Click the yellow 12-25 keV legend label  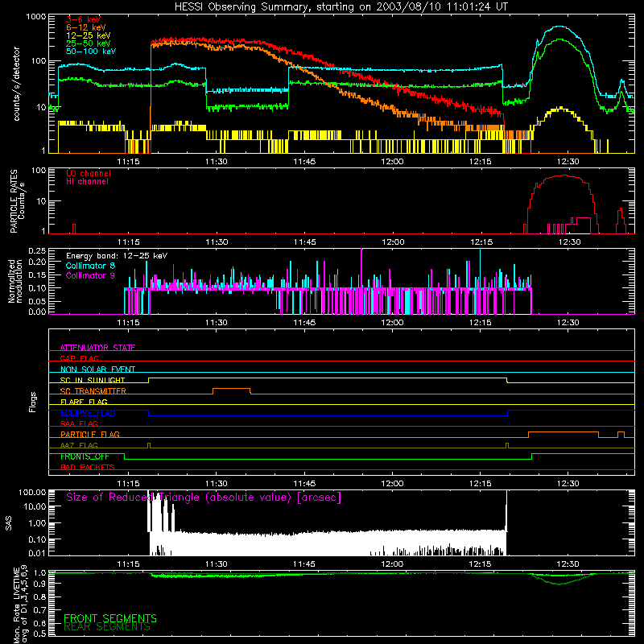pos(89,35)
